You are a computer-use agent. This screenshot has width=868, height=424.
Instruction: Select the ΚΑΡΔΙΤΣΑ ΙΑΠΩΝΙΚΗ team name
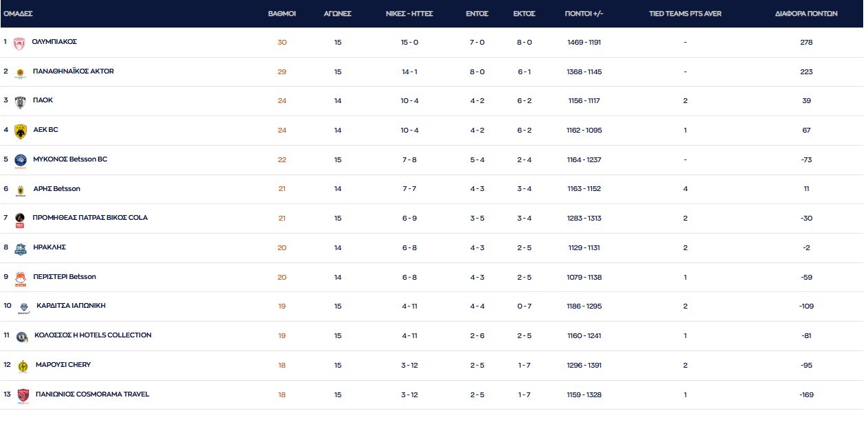tap(71, 306)
